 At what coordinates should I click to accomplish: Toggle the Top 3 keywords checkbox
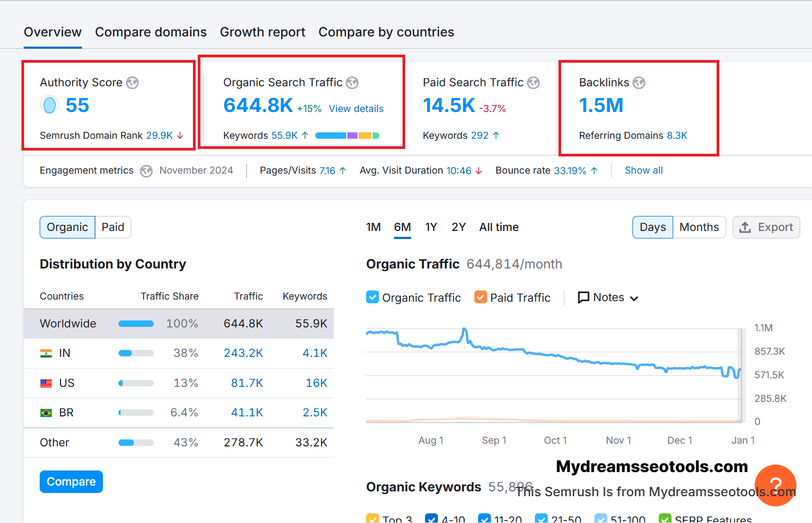[373, 519]
